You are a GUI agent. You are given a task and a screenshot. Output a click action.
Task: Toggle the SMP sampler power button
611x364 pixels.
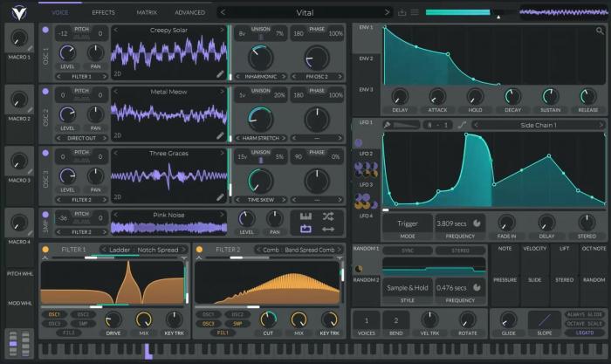coord(45,215)
